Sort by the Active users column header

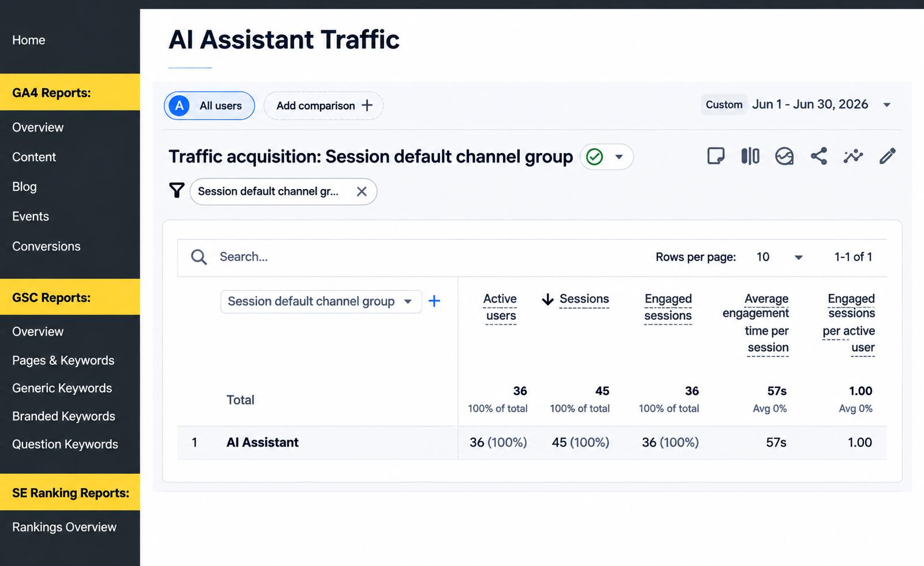click(x=500, y=307)
